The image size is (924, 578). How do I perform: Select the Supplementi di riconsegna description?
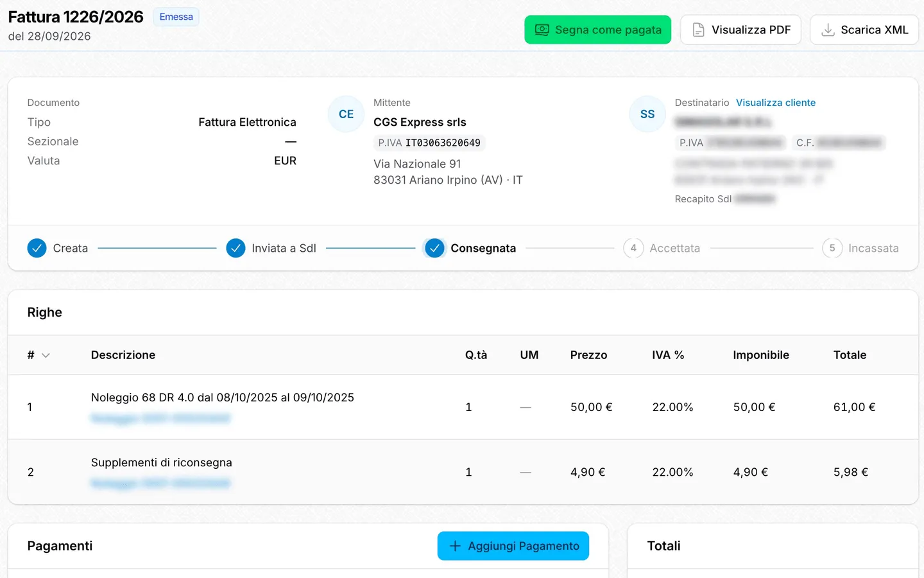click(162, 462)
